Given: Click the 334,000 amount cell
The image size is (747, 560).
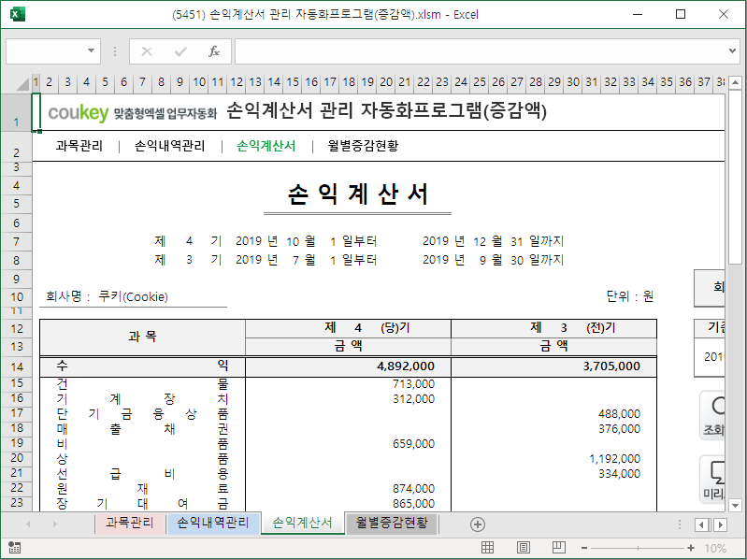Looking at the screenshot, I should point(554,474).
